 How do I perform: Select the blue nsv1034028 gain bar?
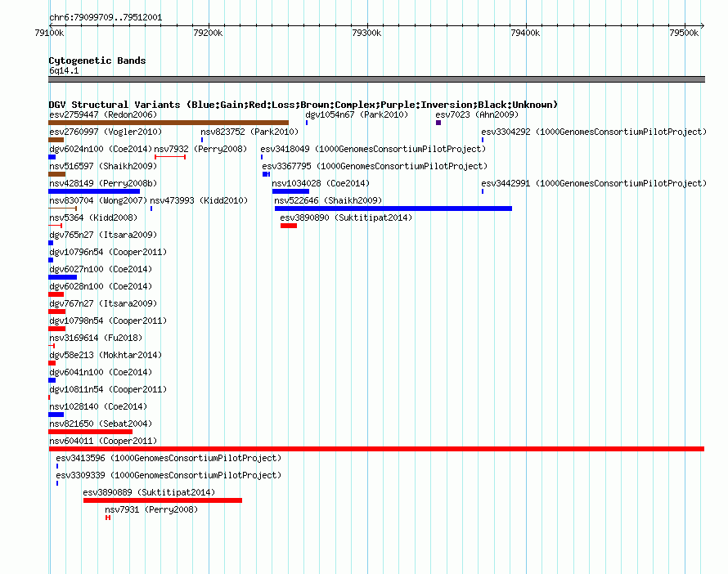coord(290,191)
